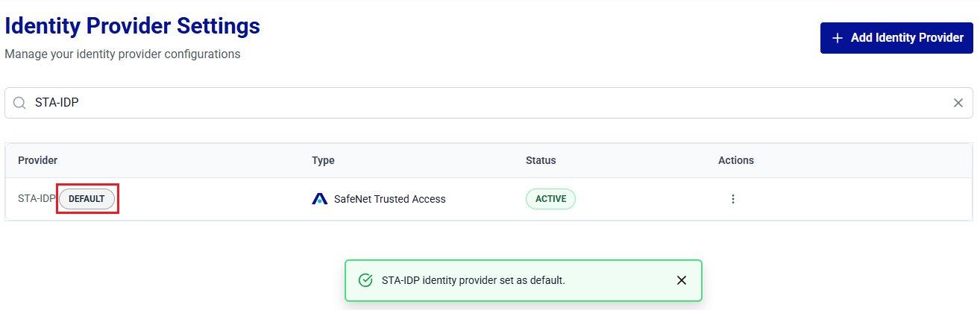Click the Add Identity Provider button

896,38
